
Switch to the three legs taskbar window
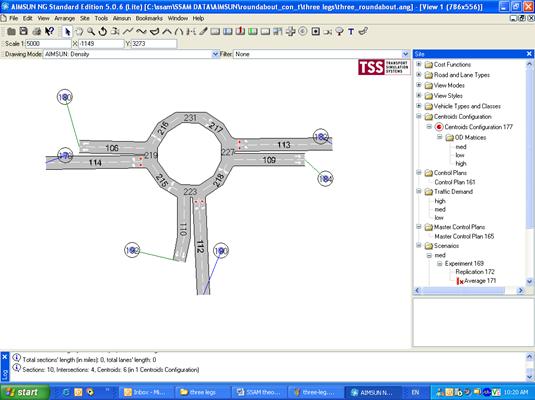[202, 392]
